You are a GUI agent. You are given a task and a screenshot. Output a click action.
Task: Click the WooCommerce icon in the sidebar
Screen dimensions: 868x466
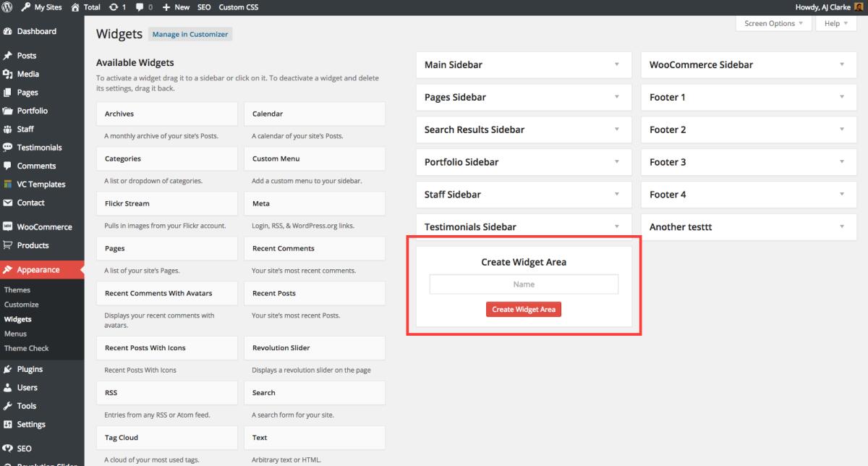9,226
